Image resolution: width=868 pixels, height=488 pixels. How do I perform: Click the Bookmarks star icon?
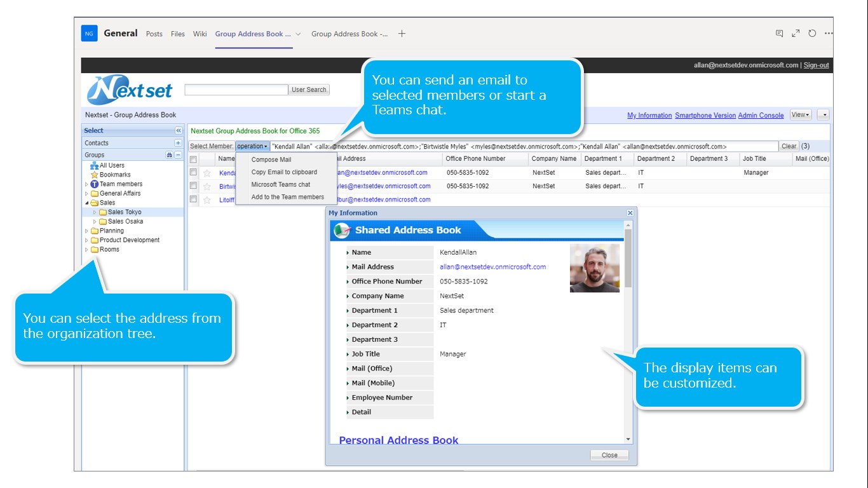pos(95,175)
